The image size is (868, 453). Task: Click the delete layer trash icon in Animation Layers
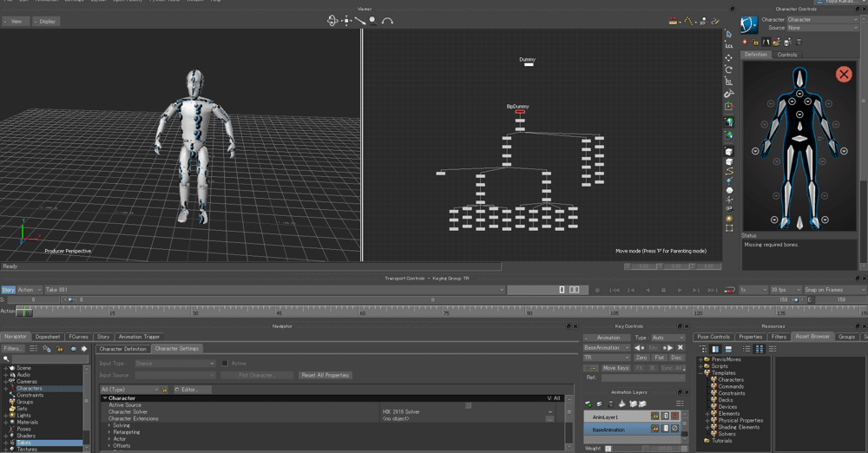(x=610, y=404)
